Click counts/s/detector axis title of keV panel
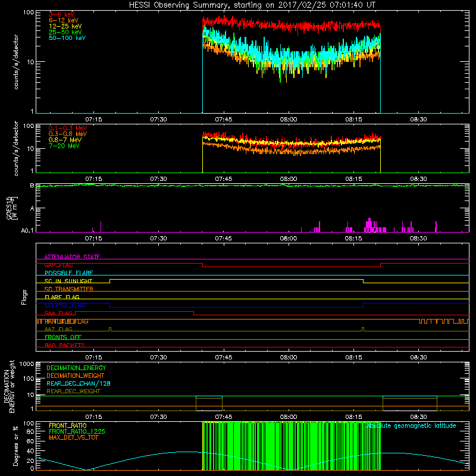476x476 pixels. tap(16, 62)
